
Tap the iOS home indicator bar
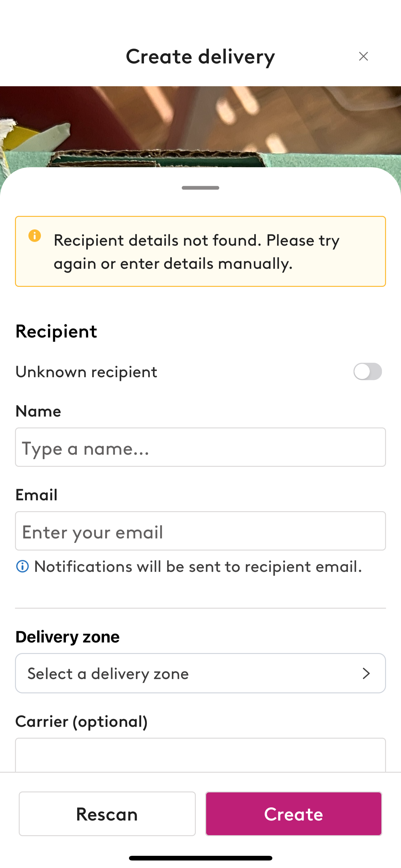pyautogui.click(x=200, y=858)
